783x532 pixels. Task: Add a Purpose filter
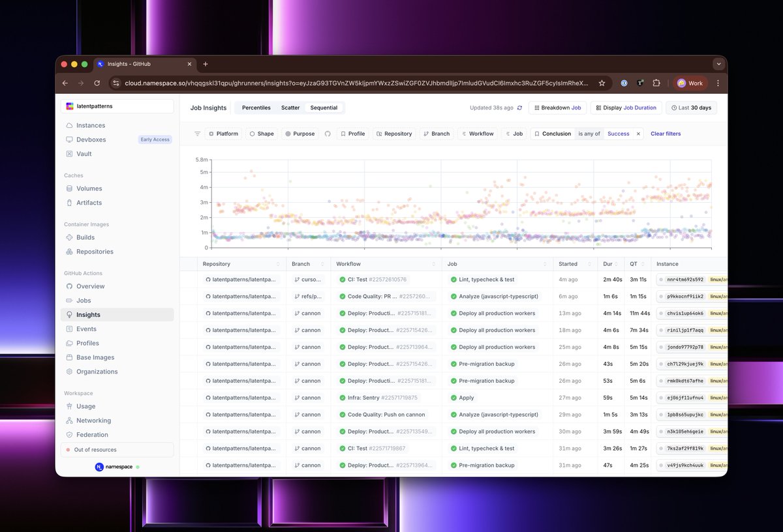tap(300, 134)
